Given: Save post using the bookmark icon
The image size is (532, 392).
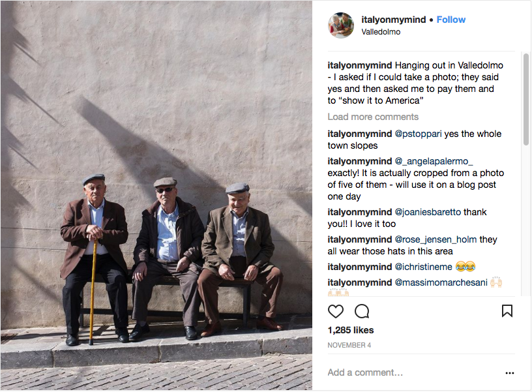Looking at the screenshot, I should (x=507, y=311).
